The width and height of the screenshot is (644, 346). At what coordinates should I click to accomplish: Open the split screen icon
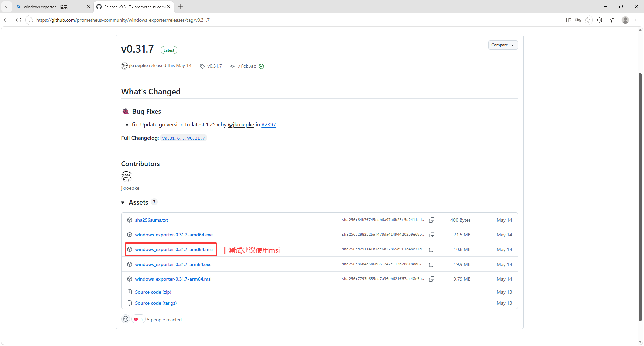569,20
